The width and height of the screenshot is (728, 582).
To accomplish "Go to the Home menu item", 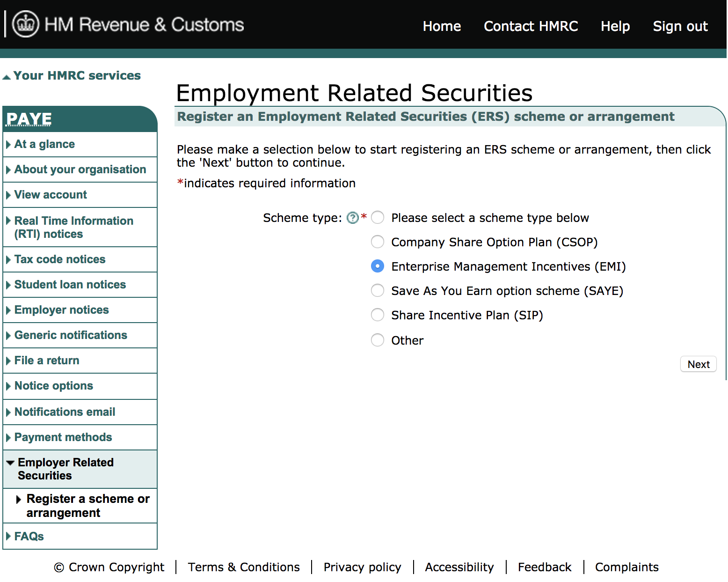I will pyautogui.click(x=441, y=26).
